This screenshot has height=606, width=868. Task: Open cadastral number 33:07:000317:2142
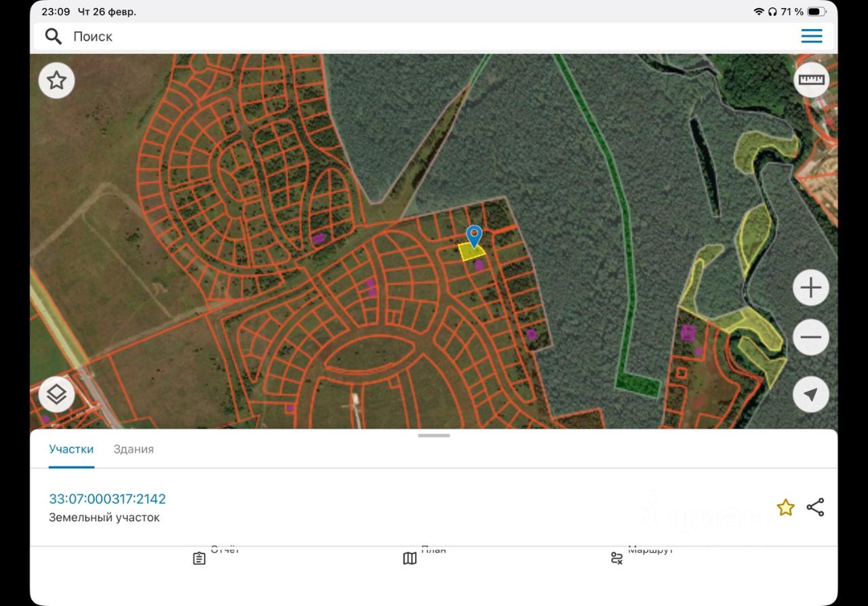pyautogui.click(x=107, y=499)
